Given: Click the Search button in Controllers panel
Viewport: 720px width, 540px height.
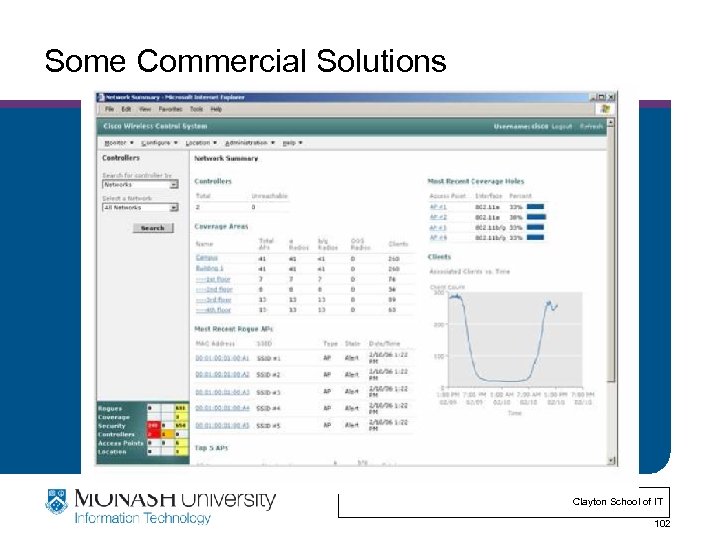Looking at the screenshot, I should point(153,228).
